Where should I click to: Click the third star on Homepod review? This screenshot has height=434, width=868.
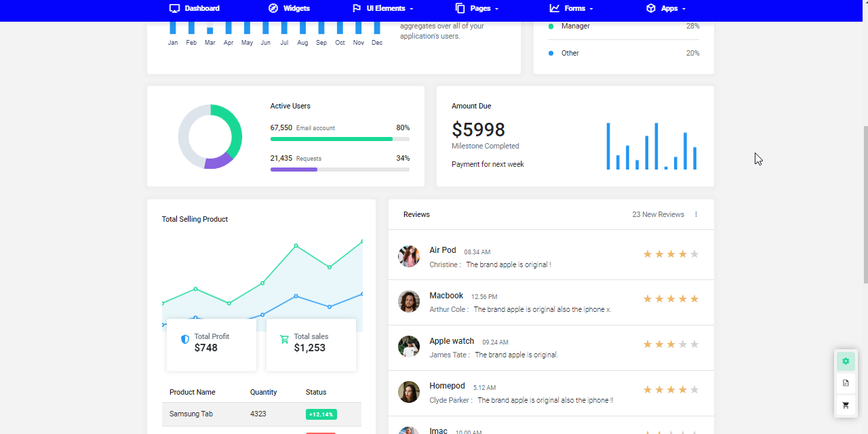671,390
